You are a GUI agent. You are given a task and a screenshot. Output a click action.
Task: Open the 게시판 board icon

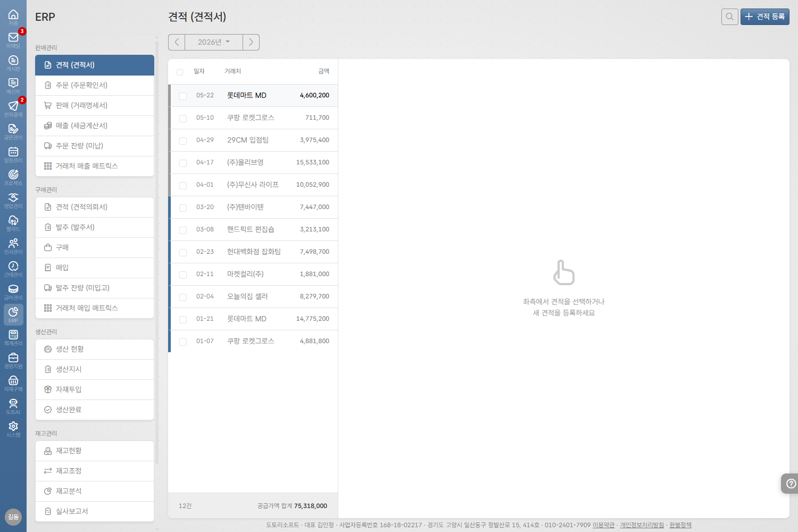[13, 63]
